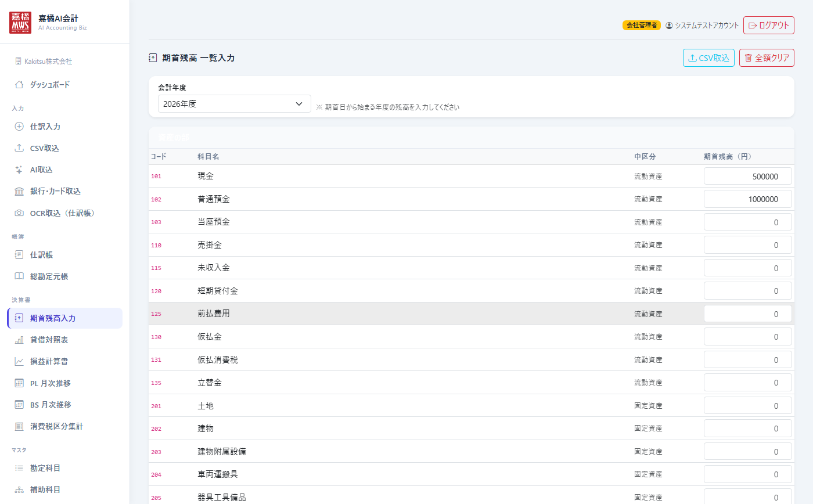Click the 普通預金 account name
The width and height of the screenshot is (813, 504).
tap(214, 199)
